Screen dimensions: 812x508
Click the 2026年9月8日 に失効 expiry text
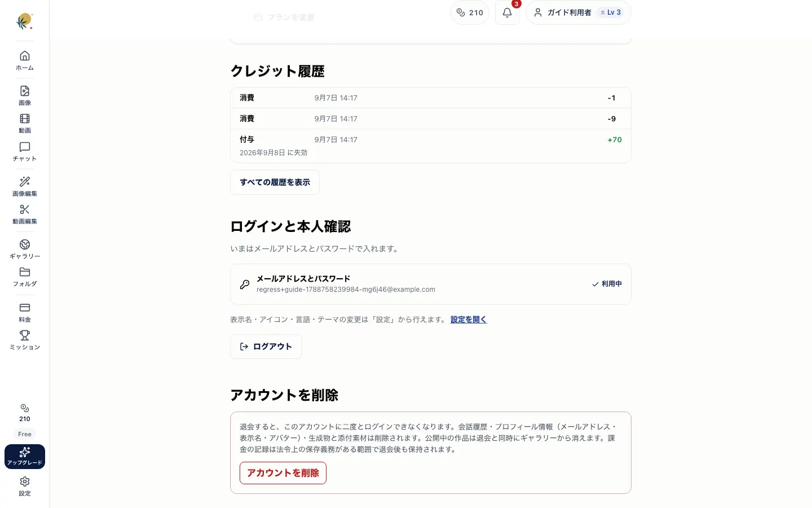tap(273, 153)
